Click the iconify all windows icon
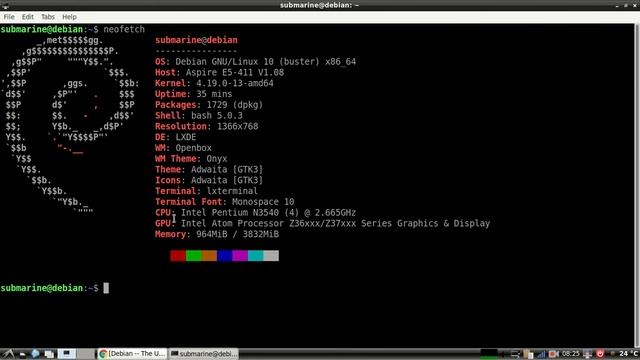This screenshot has width=640, height=360. pyautogui.click(x=49, y=354)
